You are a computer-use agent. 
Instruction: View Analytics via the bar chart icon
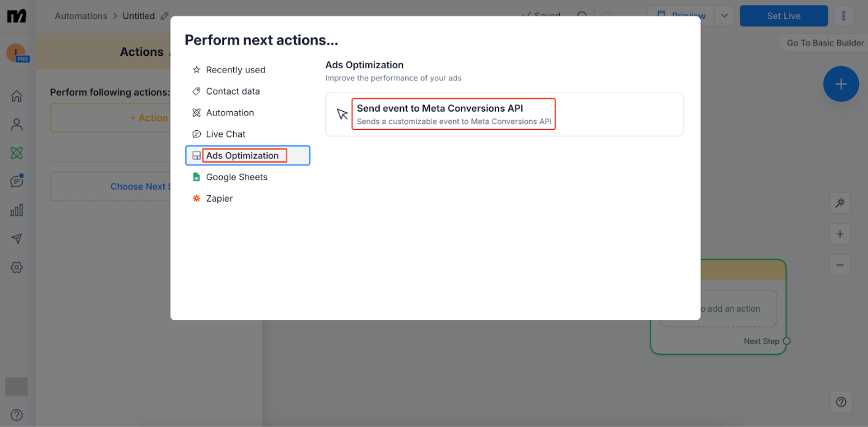pyautogui.click(x=17, y=210)
